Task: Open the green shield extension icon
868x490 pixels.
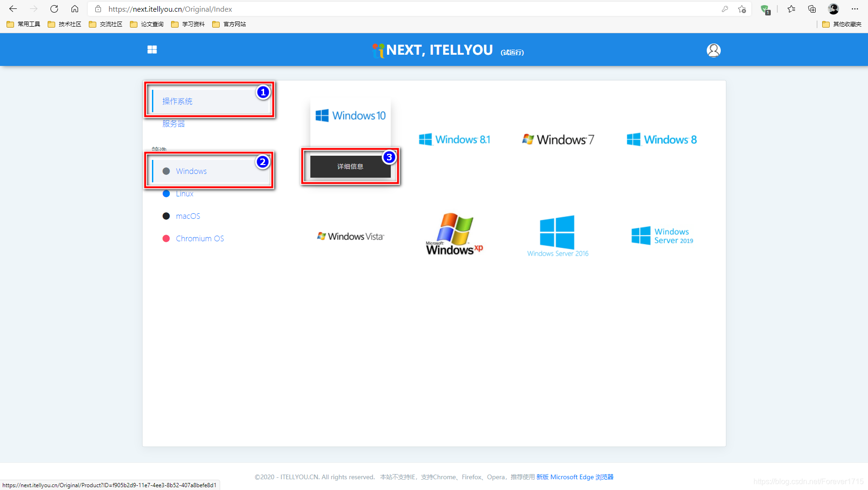Action: click(x=765, y=9)
